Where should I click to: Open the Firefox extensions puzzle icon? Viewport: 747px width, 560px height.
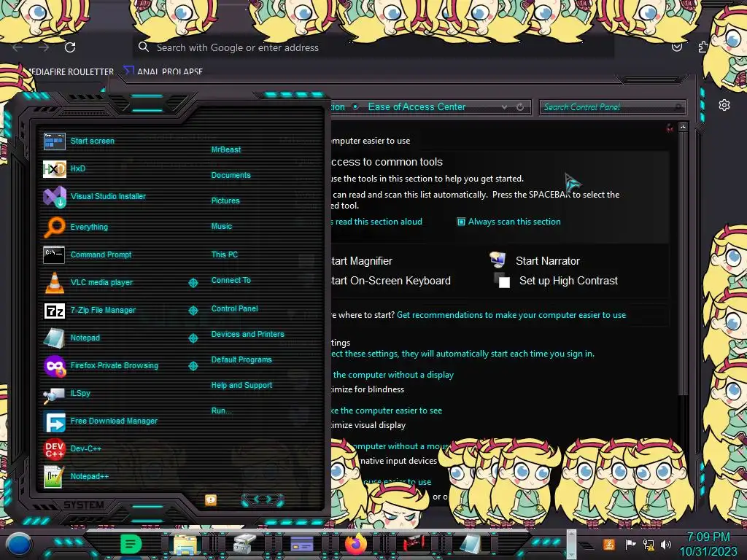703,47
